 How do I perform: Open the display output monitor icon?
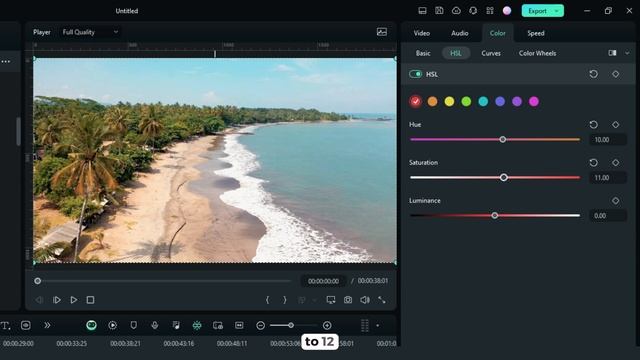tap(331, 300)
